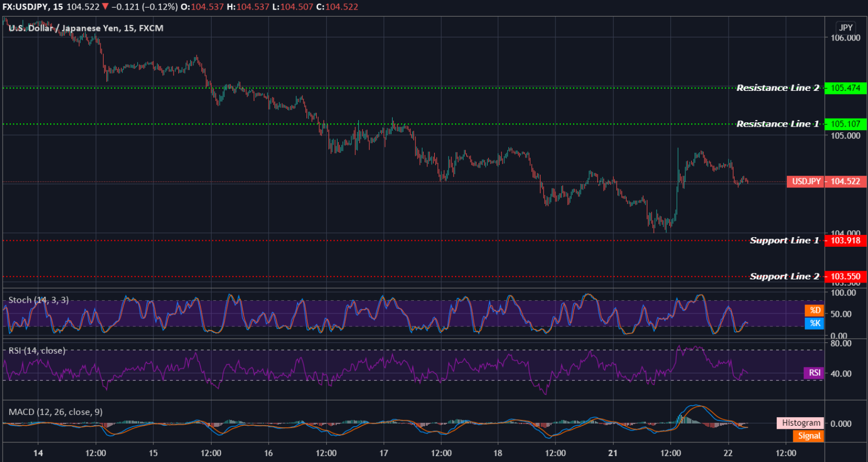Click the 105.000 price axis label

pos(846,136)
